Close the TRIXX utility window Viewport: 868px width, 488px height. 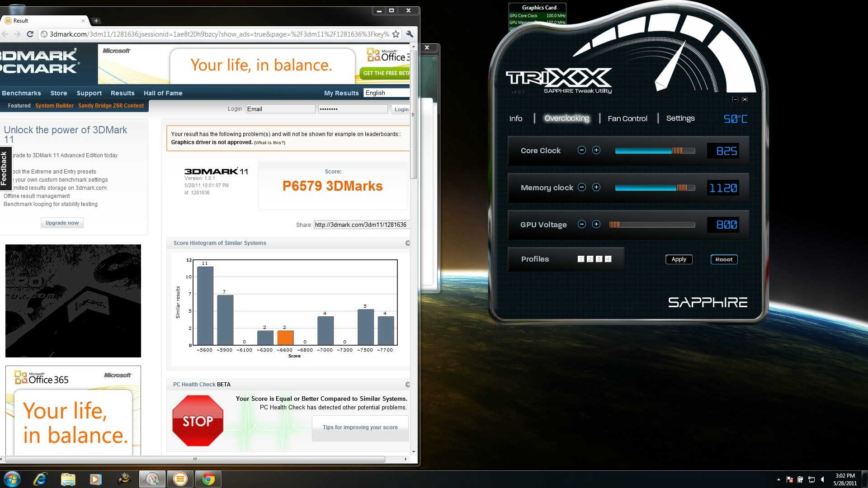coord(745,99)
